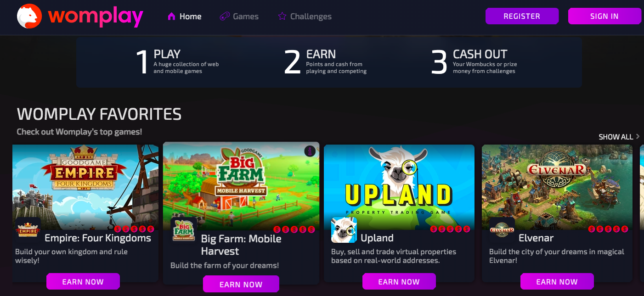Click the Big Farm: Mobile Harvest title
644x296 pixels.
[x=241, y=245]
